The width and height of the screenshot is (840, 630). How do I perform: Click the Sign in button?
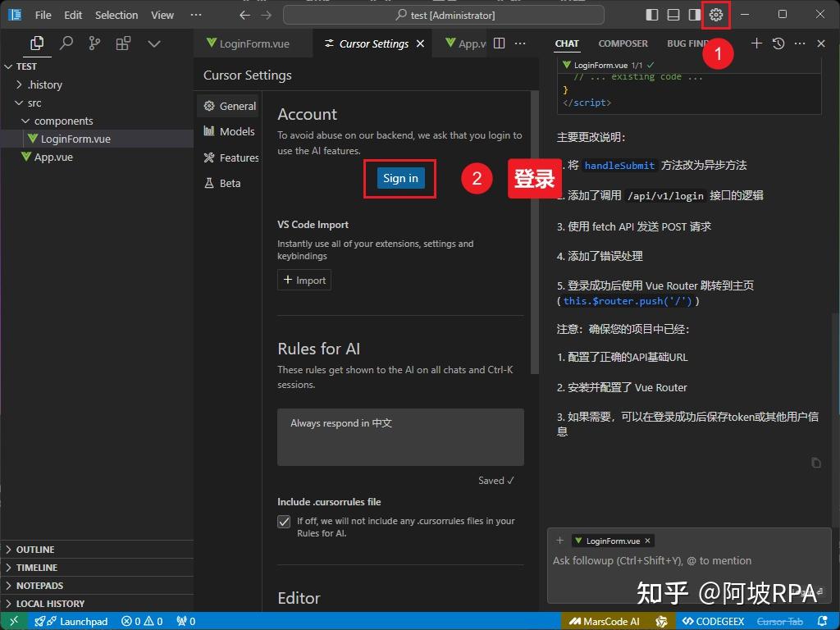tap(399, 178)
